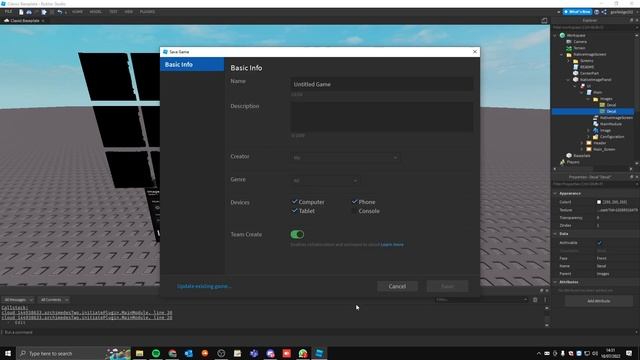Click the first Decal icon above selection
This screenshot has height=360, width=640.
(602, 105)
